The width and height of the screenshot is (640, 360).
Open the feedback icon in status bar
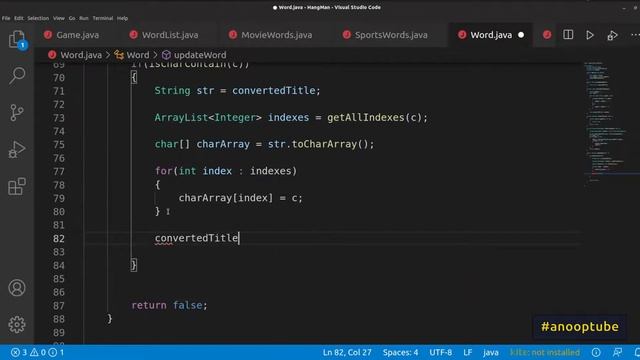click(x=618, y=352)
